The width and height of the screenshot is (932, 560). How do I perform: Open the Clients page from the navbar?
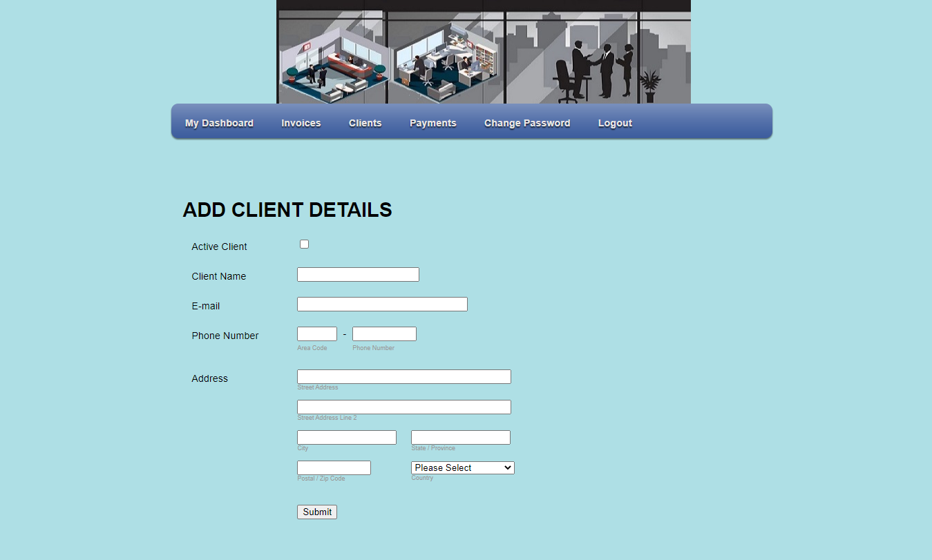(x=365, y=123)
